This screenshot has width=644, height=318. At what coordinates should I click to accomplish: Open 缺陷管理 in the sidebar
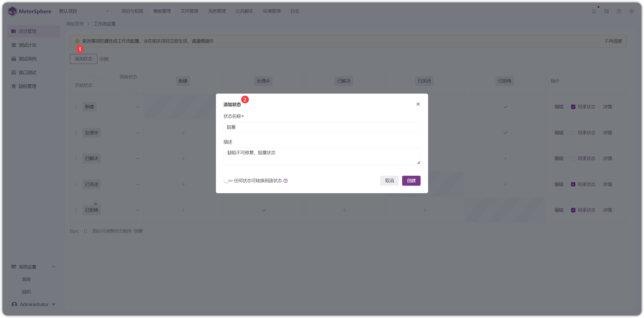[33, 86]
